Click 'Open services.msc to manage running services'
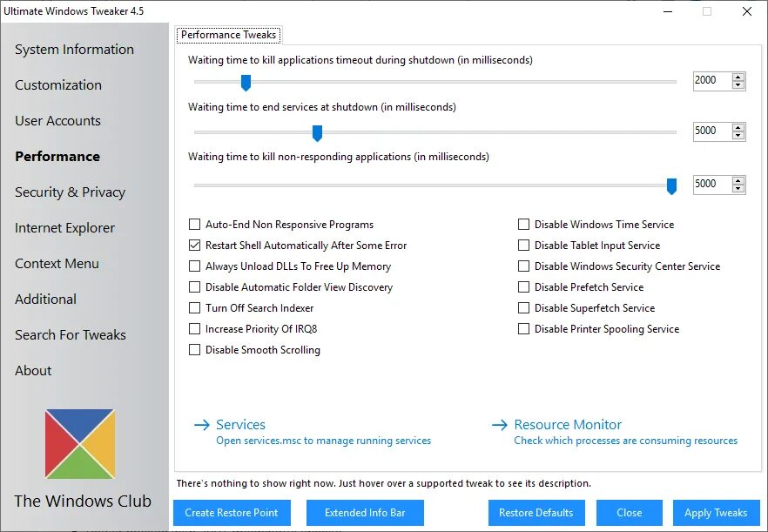 324,441
